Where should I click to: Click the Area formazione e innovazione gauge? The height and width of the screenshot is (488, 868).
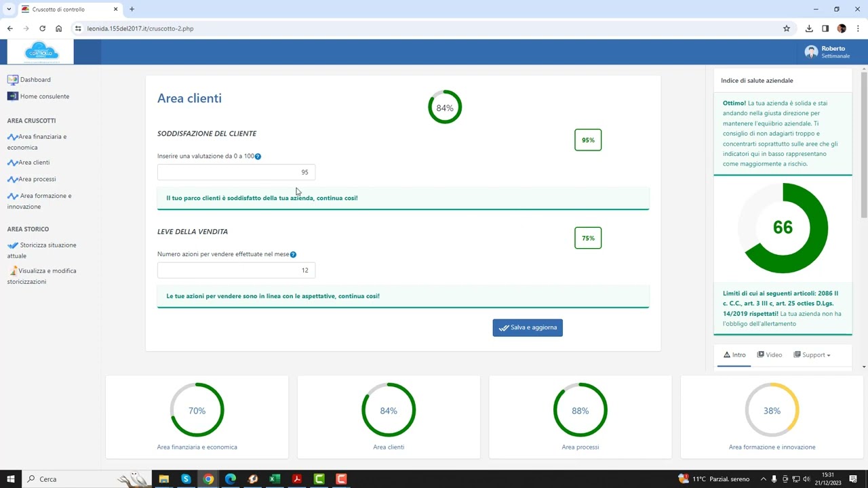click(x=772, y=411)
